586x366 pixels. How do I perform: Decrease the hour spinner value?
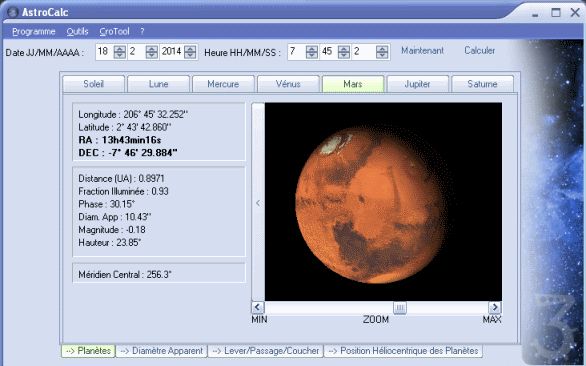312,55
